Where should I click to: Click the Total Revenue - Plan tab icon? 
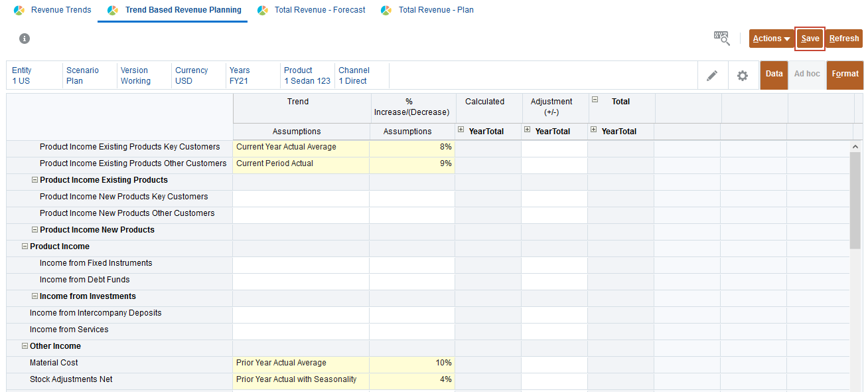(x=386, y=11)
